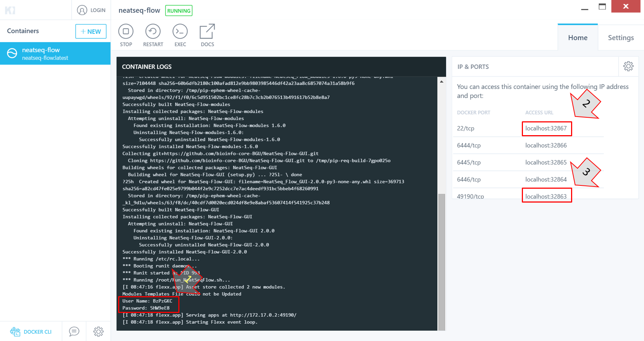Image resolution: width=644 pixels, height=341 pixels.
Task: Click the 22/tcp docker port entry
Action: pos(466,128)
